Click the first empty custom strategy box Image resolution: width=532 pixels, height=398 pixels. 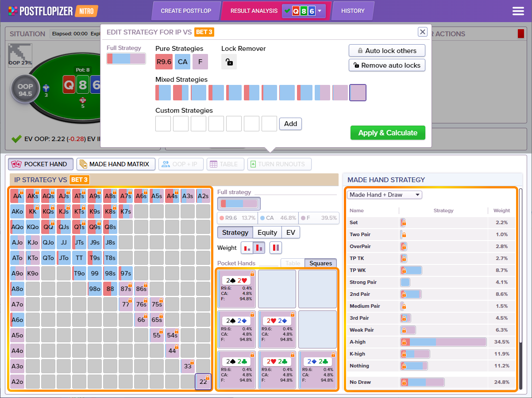pos(163,124)
